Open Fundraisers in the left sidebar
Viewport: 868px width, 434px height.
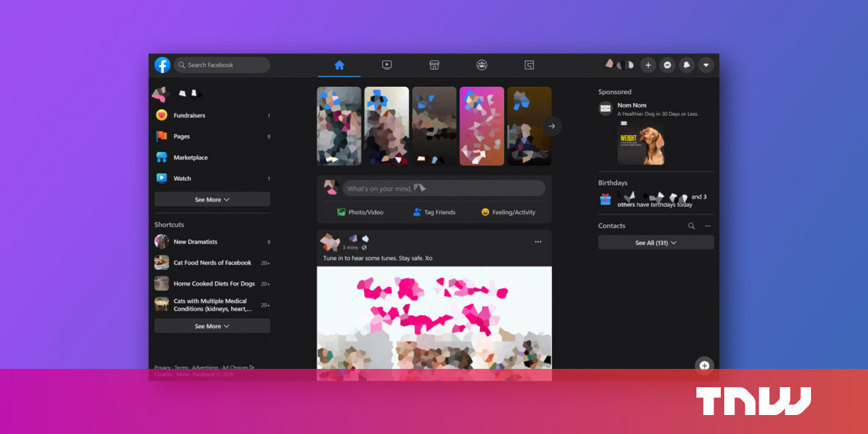point(189,115)
